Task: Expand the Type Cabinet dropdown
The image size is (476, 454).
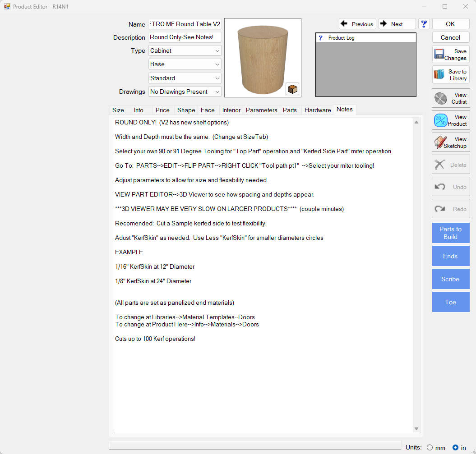Action: (217, 51)
